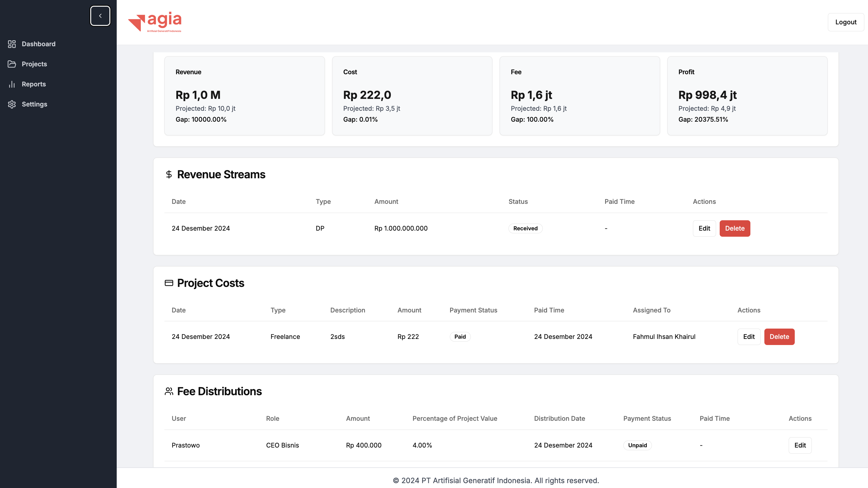Click the Fee Distributions person icon

pos(169,391)
